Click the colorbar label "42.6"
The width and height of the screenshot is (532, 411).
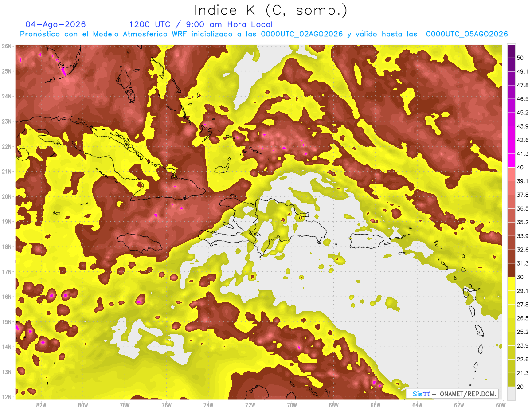[523, 140]
